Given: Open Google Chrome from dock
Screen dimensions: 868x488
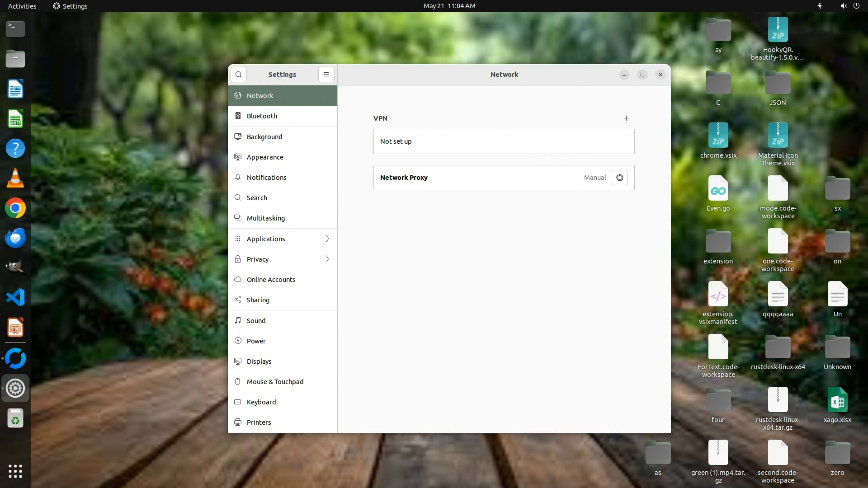Looking at the screenshot, I should [15, 208].
